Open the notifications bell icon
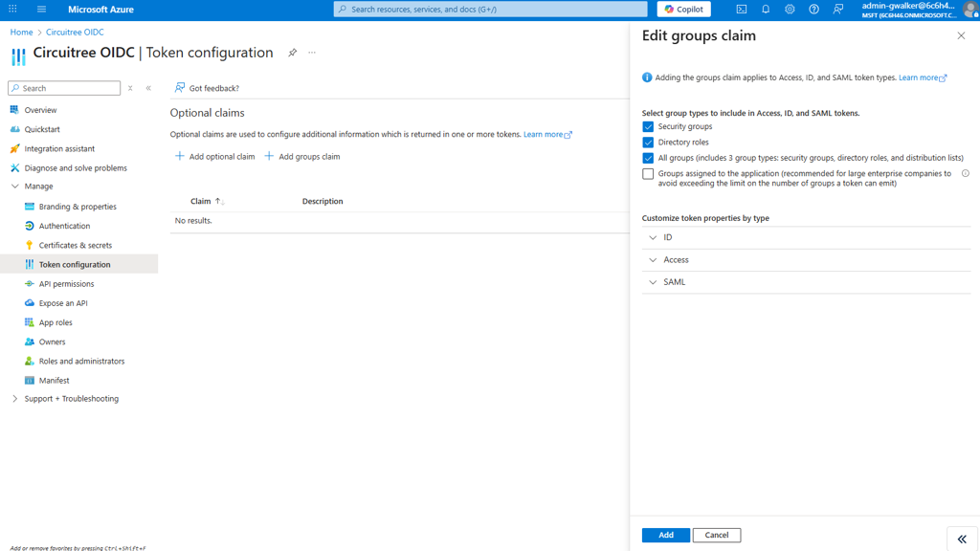The image size is (980, 551). coord(766,10)
